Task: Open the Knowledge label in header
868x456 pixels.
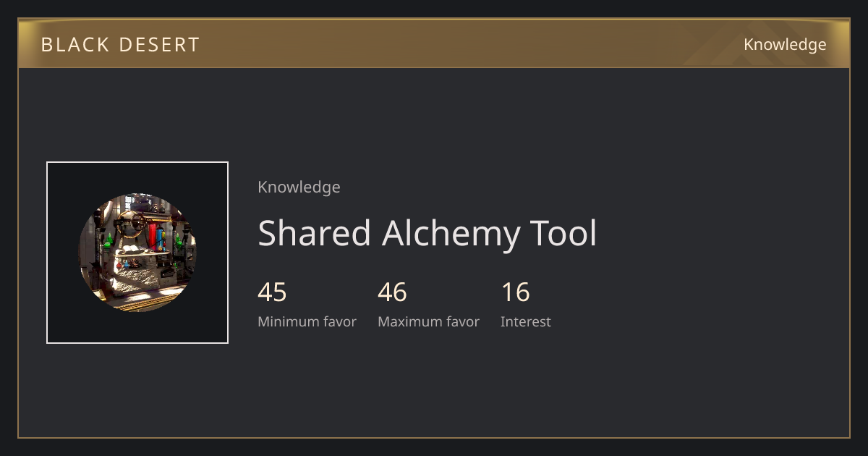Action: 785,45
